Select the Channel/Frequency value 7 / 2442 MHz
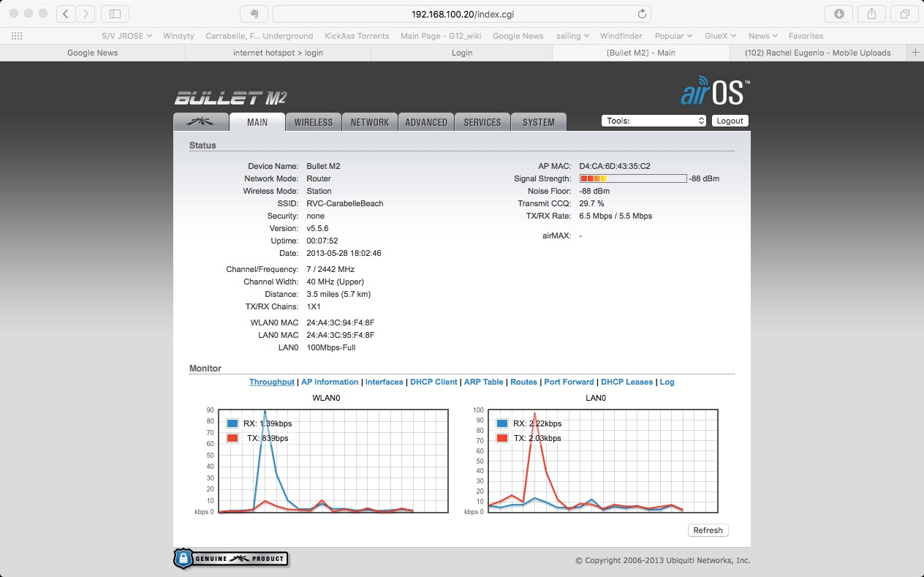The width and height of the screenshot is (924, 577). 330,269
